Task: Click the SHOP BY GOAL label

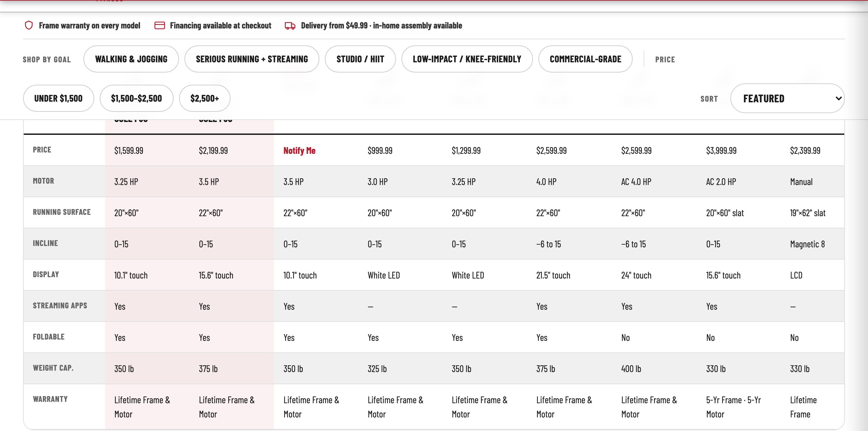Action: tap(47, 60)
